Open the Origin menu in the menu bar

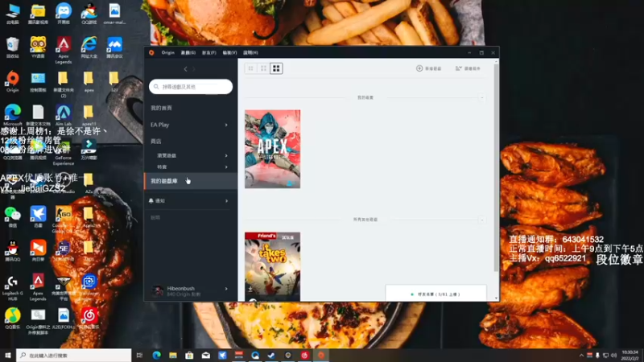click(167, 52)
